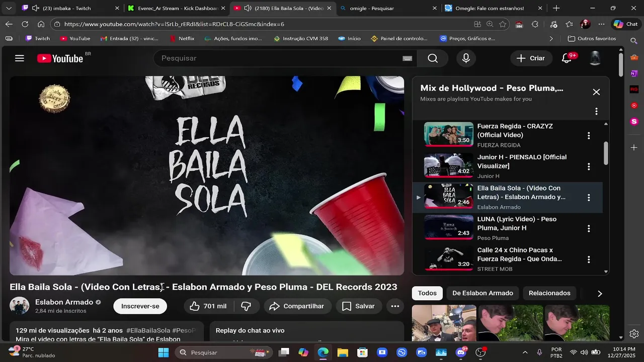Open Edge sidebar settings gear
Screen dimensions: 644x362
(634, 334)
